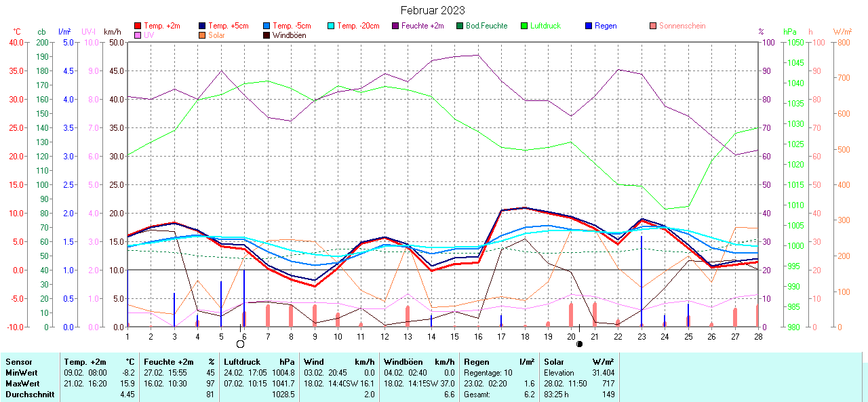The width and height of the screenshot is (868, 402).
Task: Select the 'Temp. +5cm' legend label
Action: point(229,26)
